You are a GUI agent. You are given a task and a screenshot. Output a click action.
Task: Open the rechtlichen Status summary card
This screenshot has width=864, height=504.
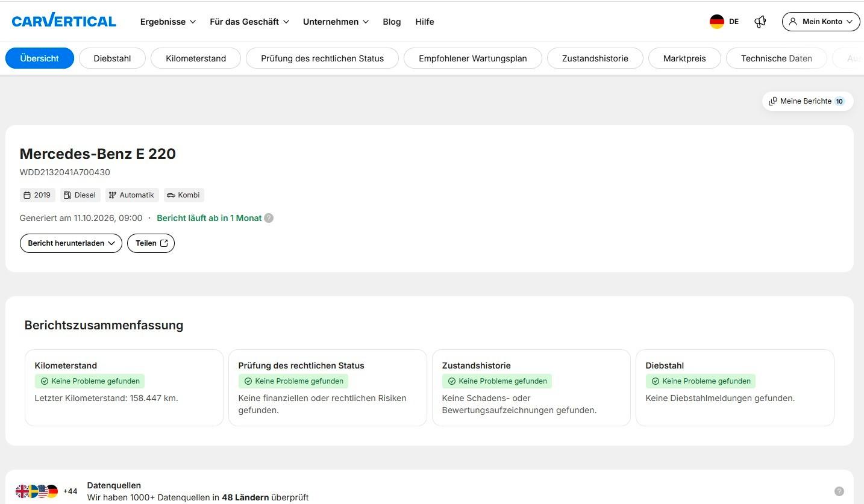[x=328, y=388]
